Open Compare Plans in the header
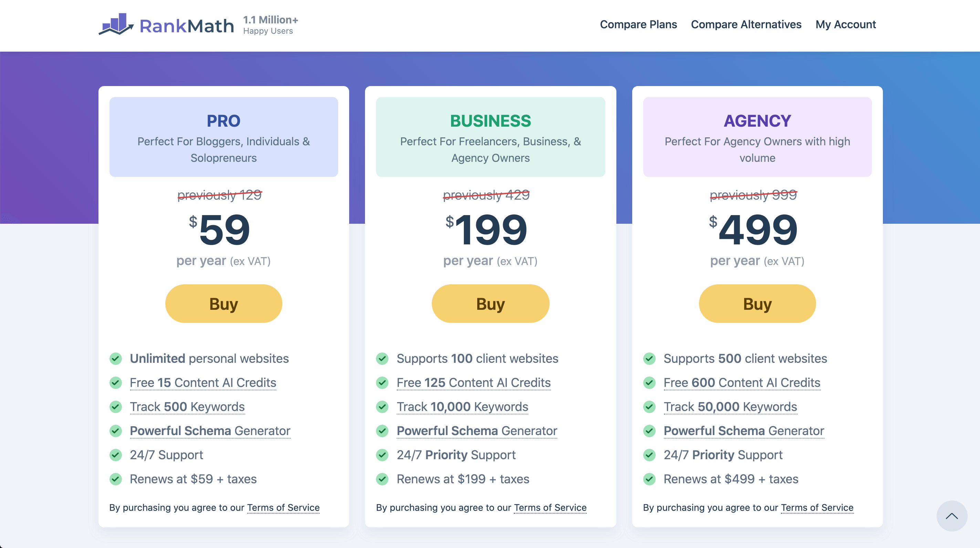The height and width of the screenshot is (548, 980). pyautogui.click(x=638, y=24)
